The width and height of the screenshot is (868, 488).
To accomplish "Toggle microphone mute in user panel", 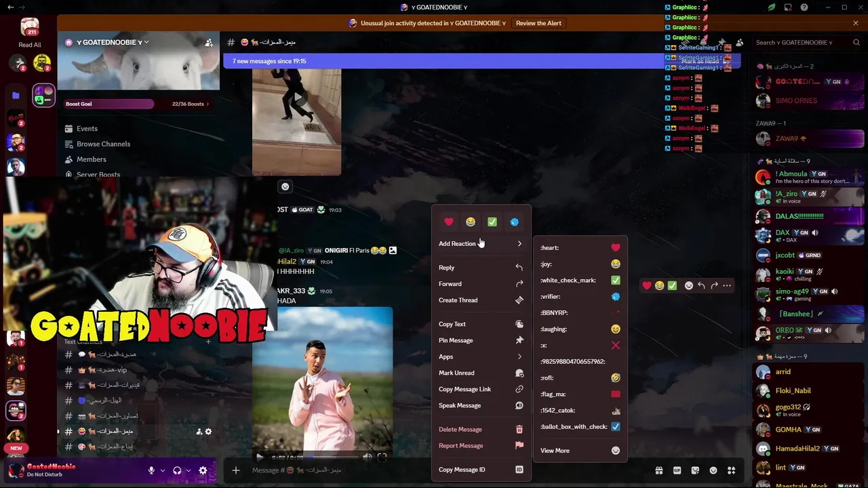I will click(151, 470).
